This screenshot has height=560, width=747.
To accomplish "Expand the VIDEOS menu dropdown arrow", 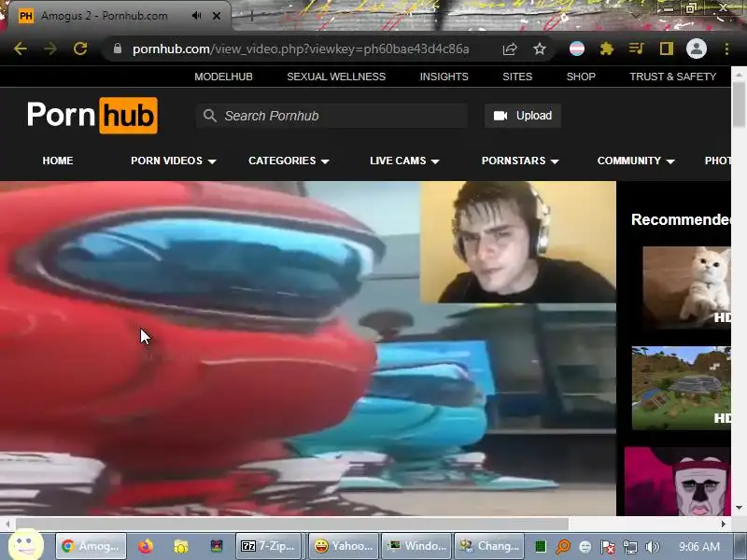I will 213,161.
